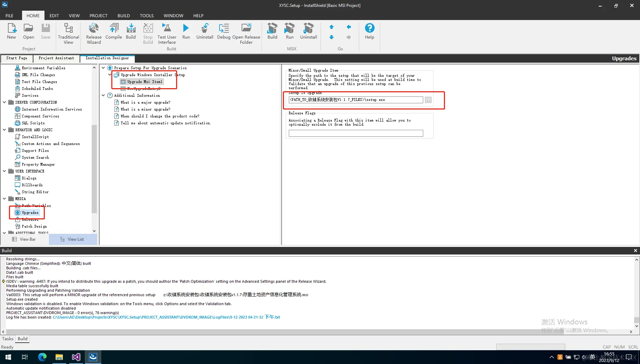
Task: Open the TOOLS ribbon tab
Action: point(147,15)
